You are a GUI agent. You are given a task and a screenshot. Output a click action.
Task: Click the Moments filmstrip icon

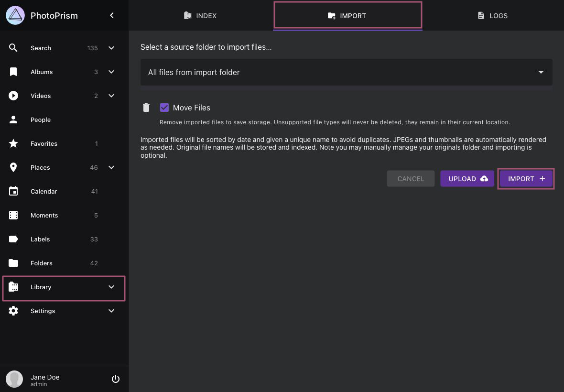(13, 215)
